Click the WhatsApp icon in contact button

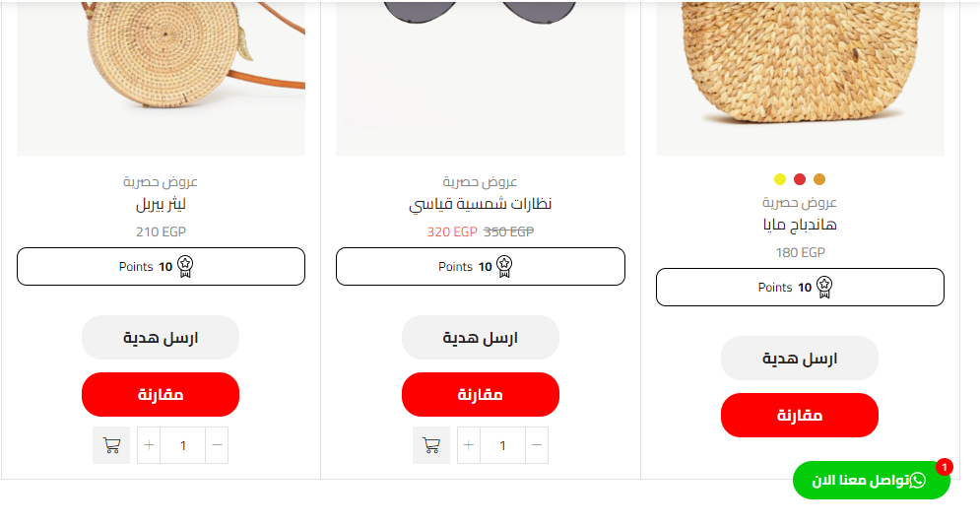[918, 481]
